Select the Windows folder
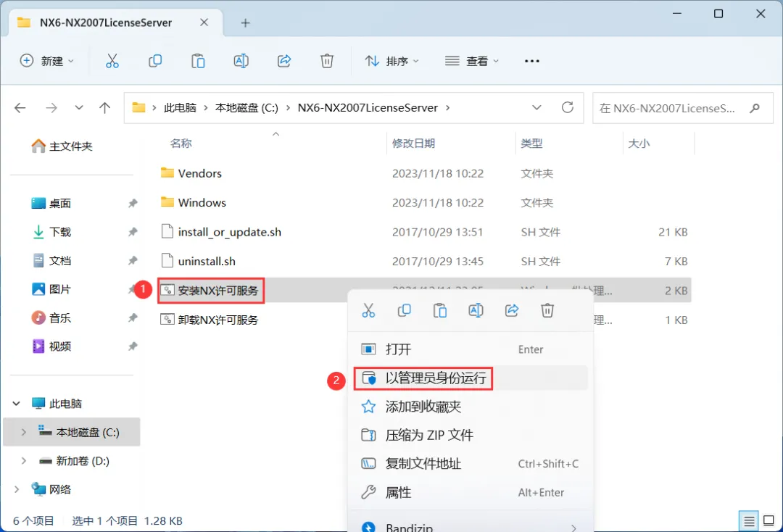The image size is (783, 532). pos(202,203)
